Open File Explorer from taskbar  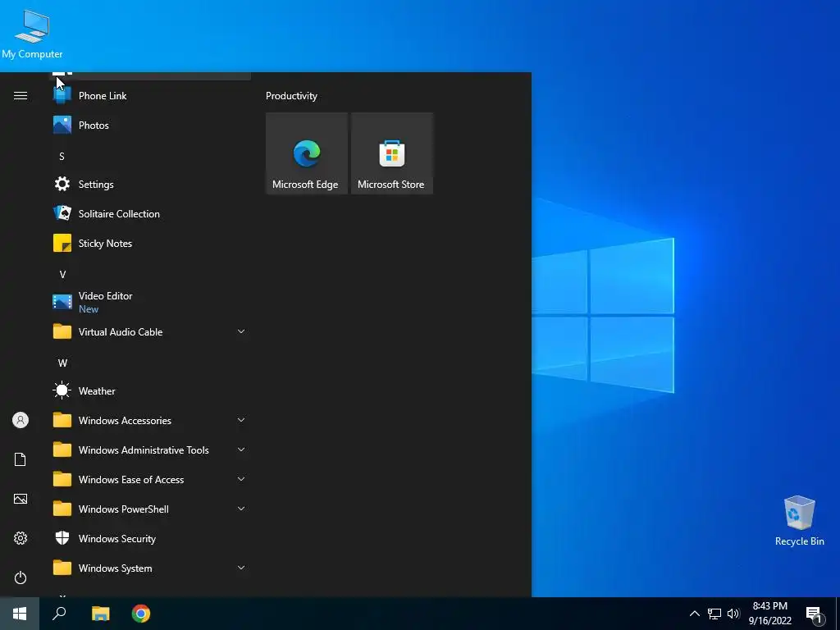[x=100, y=614]
